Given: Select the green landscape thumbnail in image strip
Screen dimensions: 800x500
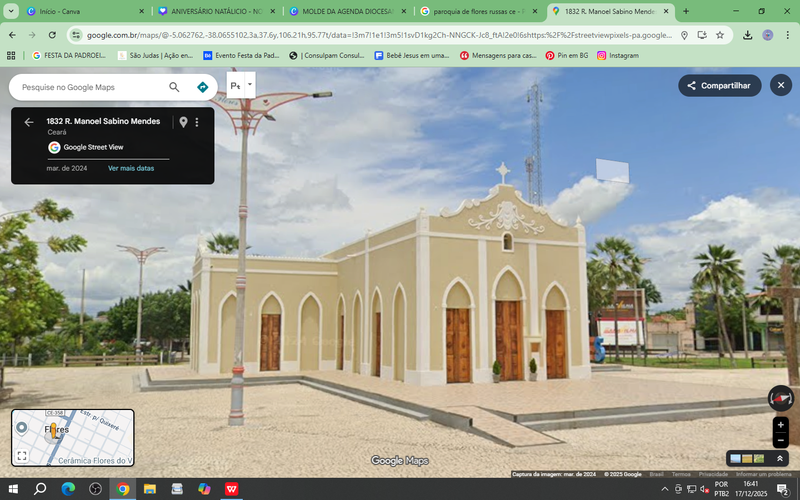Looking at the screenshot, I should pos(759,459).
